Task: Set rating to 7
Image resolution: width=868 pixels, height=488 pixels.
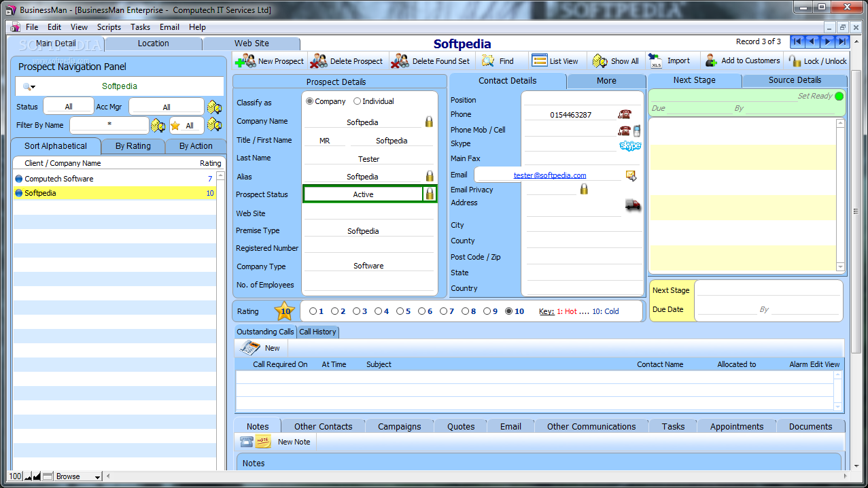Action: (x=443, y=311)
